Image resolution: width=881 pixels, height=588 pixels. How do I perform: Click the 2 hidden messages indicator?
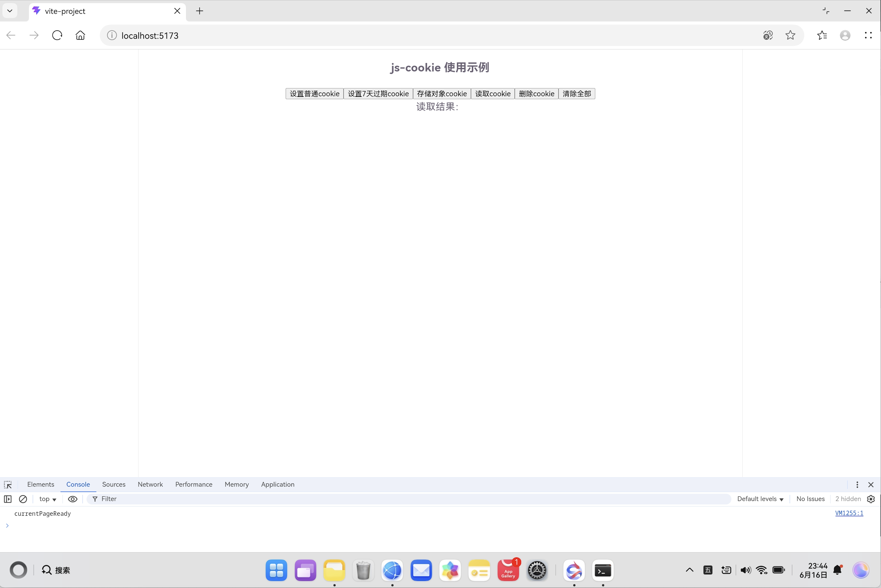tap(848, 499)
